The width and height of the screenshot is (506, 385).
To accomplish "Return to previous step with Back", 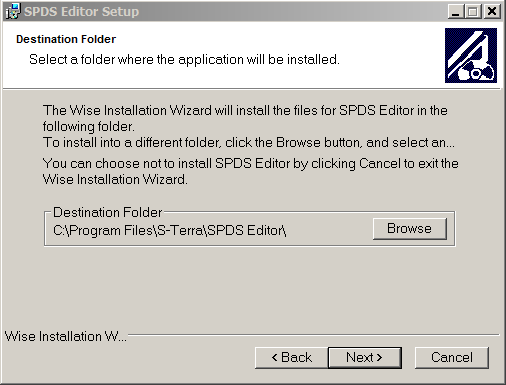I will click(x=292, y=358).
